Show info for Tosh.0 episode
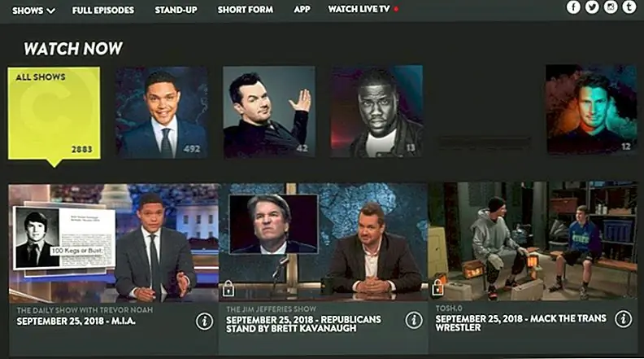This screenshot has width=644, height=359. tap(623, 318)
